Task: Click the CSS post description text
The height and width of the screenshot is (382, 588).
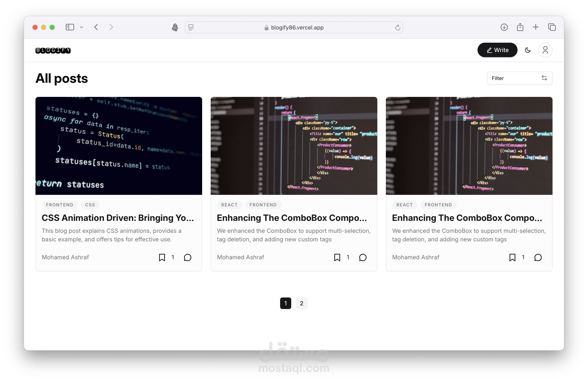Action: 112,235
